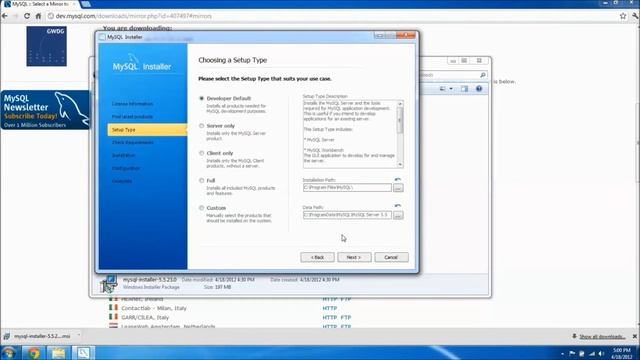The image size is (640, 360).
Task: Click Chrome forward arrow
Action: coord(16,16)
